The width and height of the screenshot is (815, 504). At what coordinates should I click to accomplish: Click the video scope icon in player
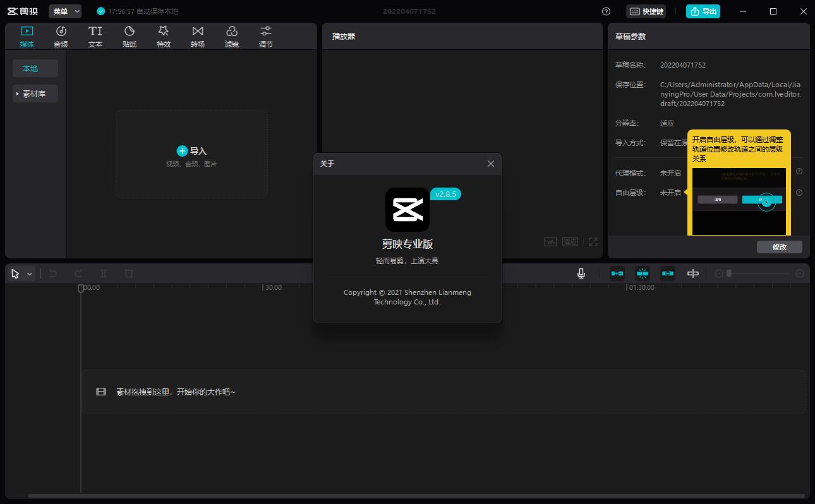[550, 242]
